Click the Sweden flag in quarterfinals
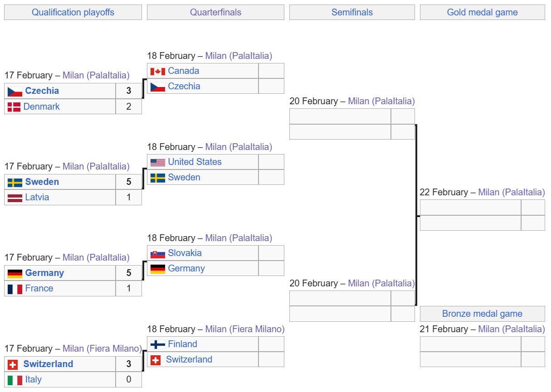551x392 pixels. [x=157, y=178]
